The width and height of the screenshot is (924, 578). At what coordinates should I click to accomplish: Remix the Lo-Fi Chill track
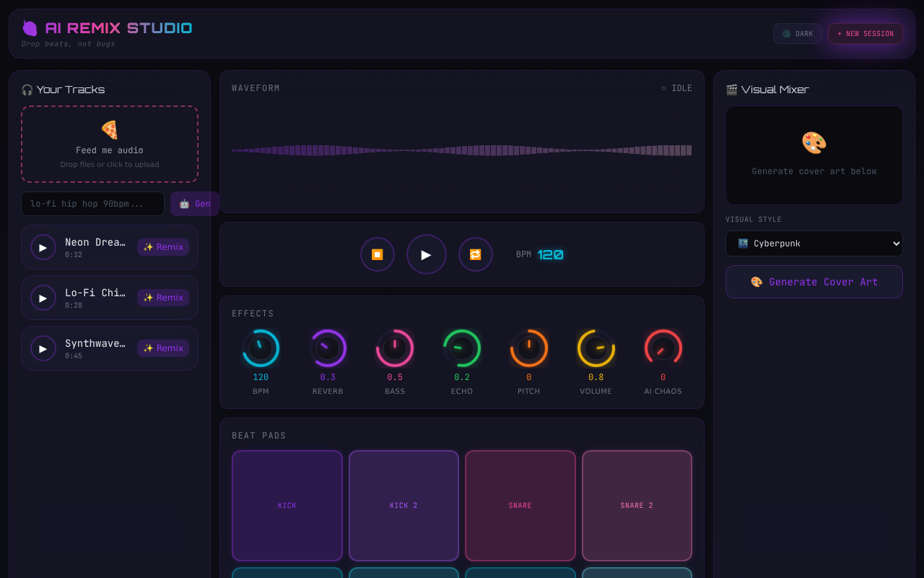coord(163,298)
